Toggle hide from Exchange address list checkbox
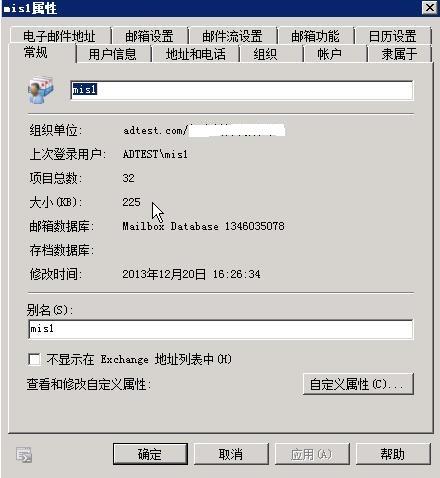Screen dimensions: 440x478 point(35,359)
